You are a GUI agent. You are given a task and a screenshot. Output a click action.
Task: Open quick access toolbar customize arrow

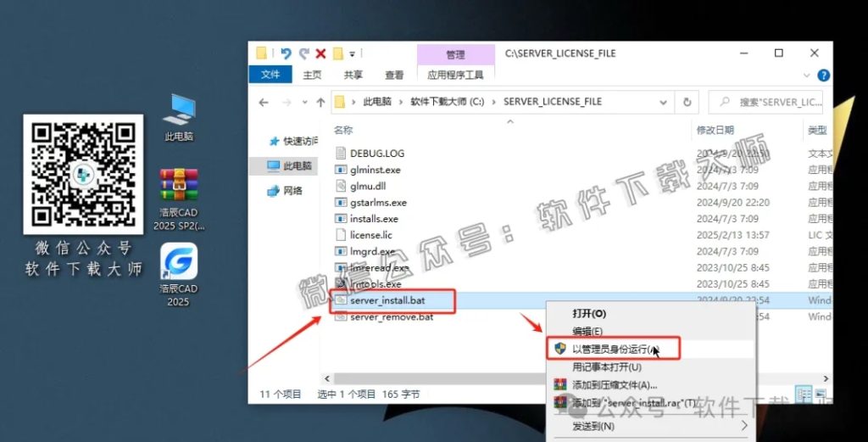click(352, 54)
